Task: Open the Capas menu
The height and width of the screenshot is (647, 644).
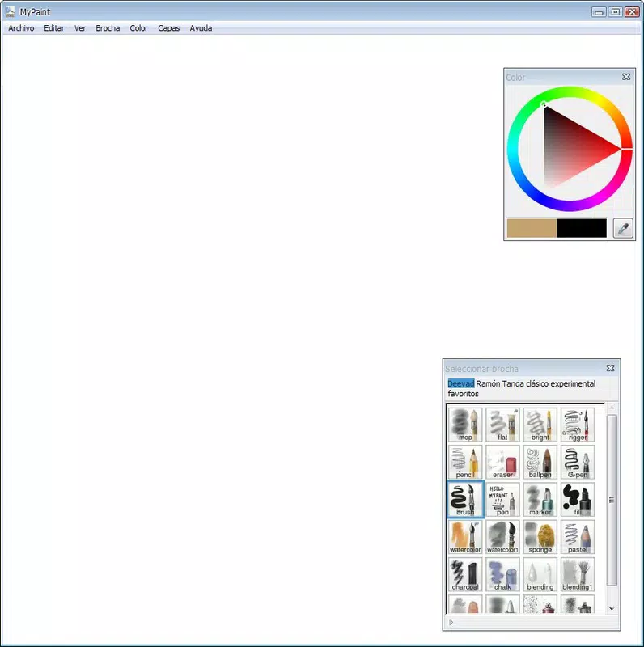Action: [169, 28]
